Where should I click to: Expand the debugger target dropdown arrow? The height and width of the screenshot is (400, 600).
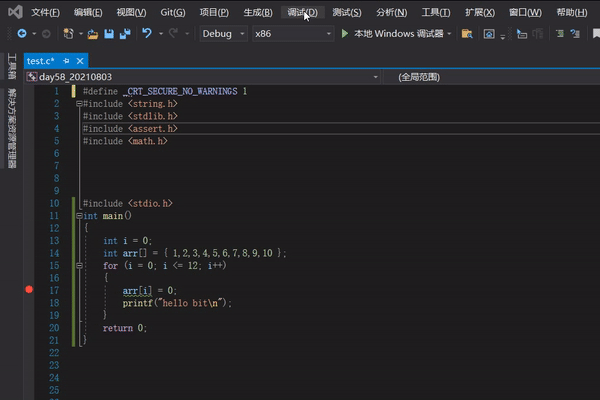(x=449, y=34)
